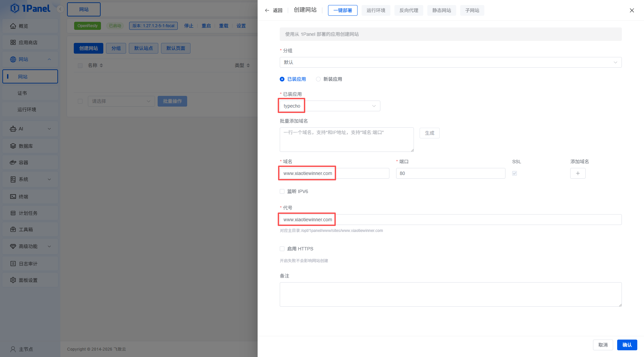Image resolution: width=644 pixels, height=357 pixels.
Task: Expand the 高级功能 sidebar menu chevron
Action: click(x=49, y=246)
